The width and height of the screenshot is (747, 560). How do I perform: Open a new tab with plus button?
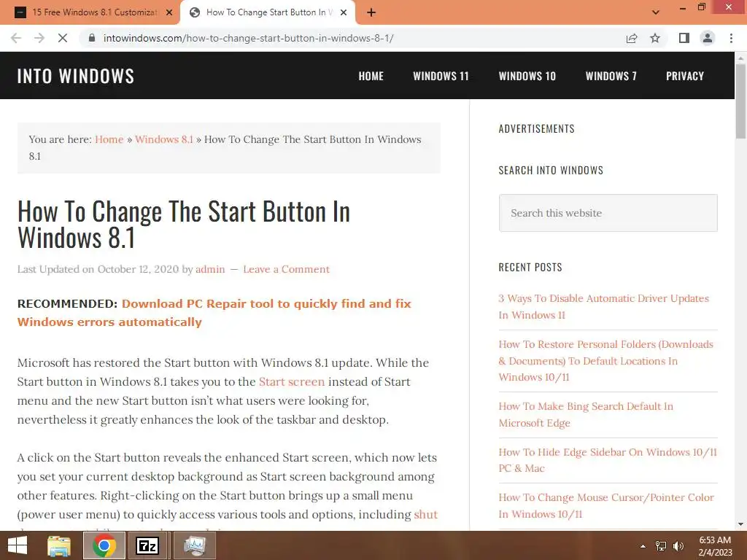371,12
